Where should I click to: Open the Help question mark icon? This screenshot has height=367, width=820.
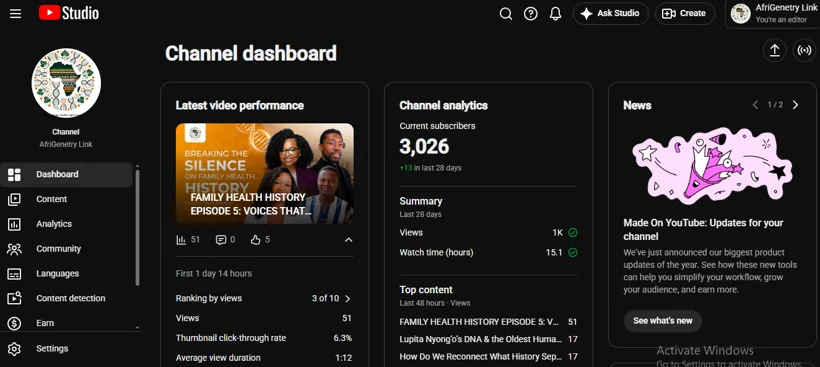point(531,14)
